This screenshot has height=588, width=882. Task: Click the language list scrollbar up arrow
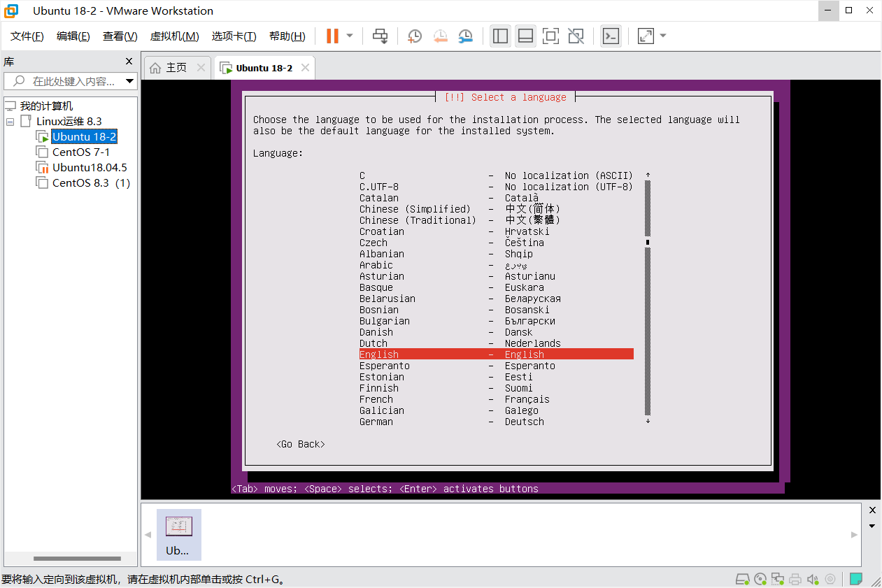pyautogui.click(x=648, y=175)
